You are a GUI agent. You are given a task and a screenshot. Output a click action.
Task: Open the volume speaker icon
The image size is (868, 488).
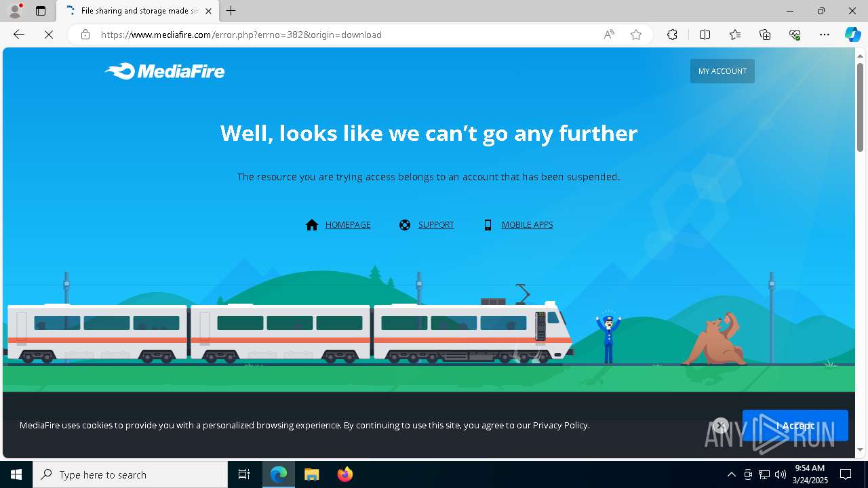coord(781,474)
